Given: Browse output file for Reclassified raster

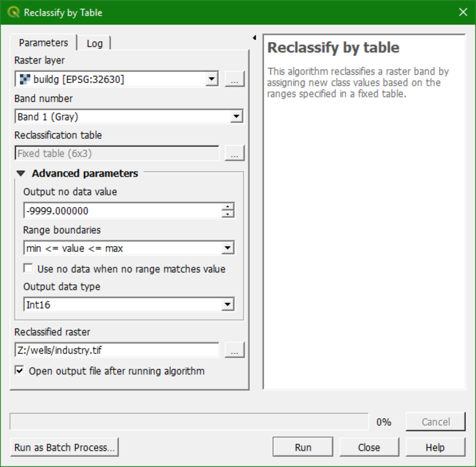Looking at the screenshot, I should coord(234,351).
